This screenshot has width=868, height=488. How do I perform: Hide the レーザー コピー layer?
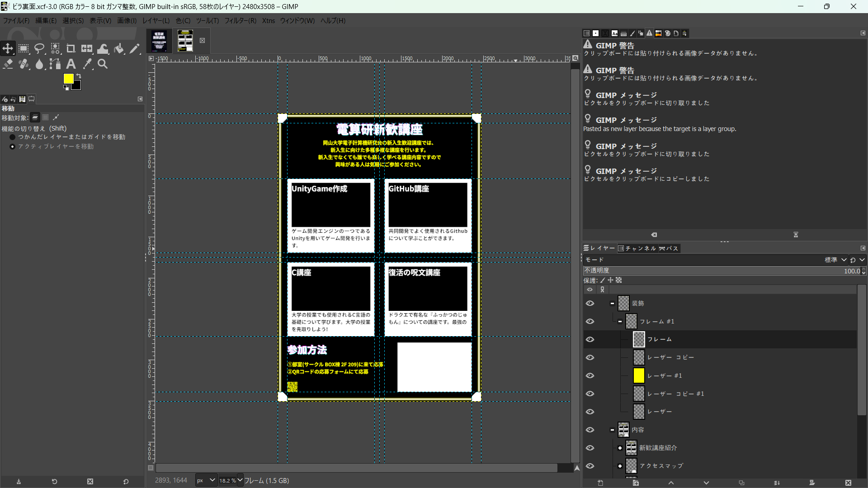[x=590, y=357]
